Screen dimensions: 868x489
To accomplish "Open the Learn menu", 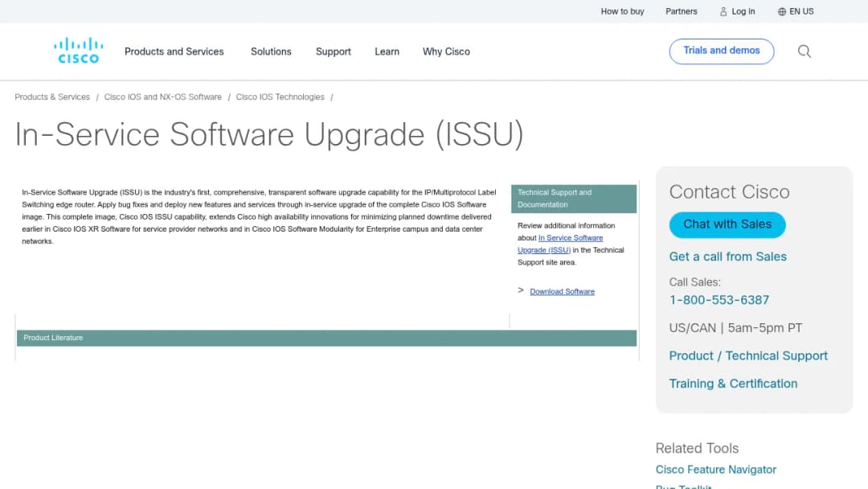I will point(387,51).
